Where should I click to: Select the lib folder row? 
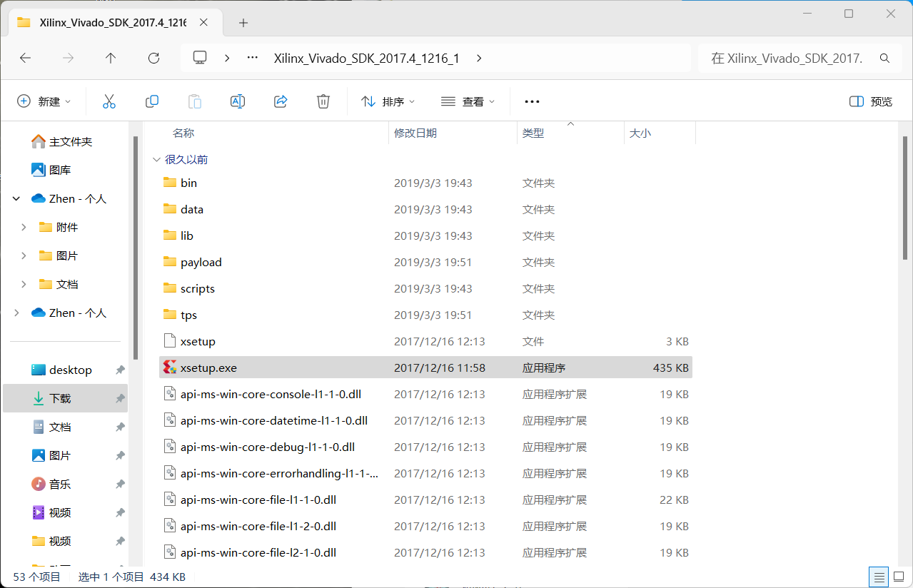pyautogui.click(x=425, y=235)
